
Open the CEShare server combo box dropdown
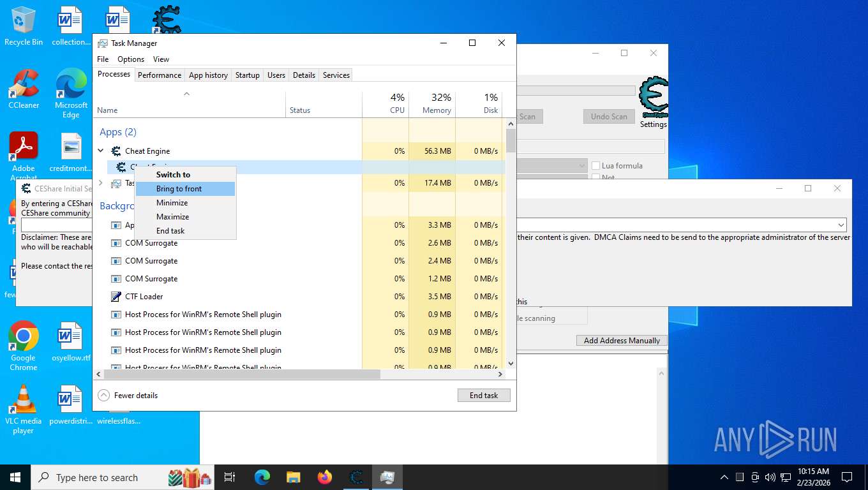tap(841, 225)
